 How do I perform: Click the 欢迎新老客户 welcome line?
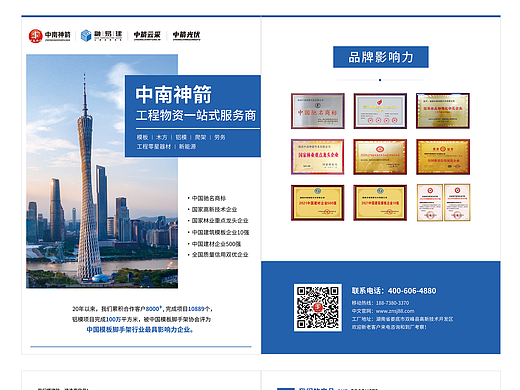click(389, 327)
